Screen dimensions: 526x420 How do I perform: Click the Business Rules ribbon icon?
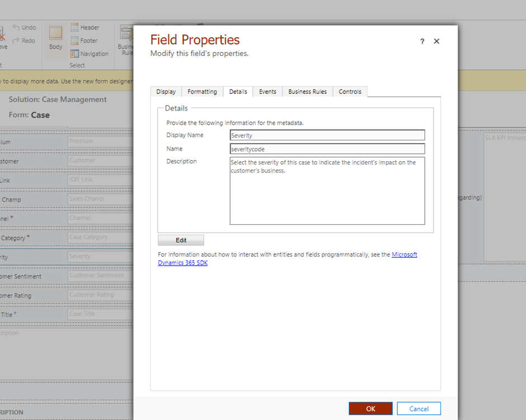(x=126, y=34)
